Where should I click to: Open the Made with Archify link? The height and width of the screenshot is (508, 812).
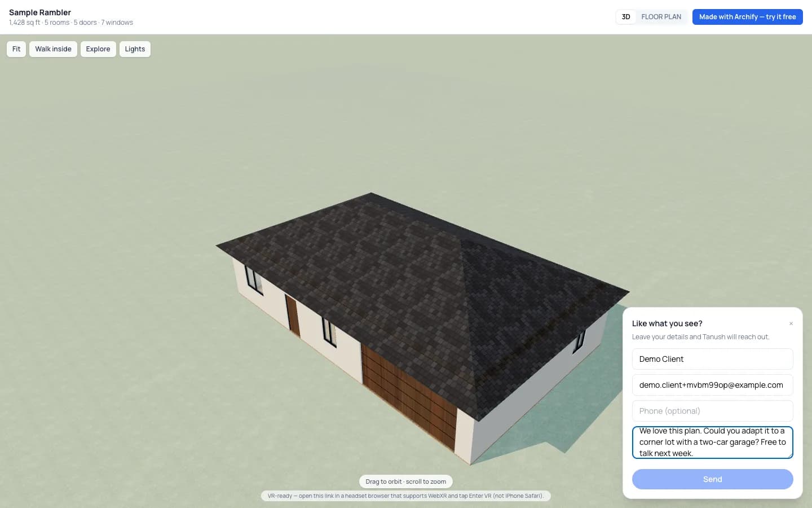pyautogui.click(x=747, y=17)
